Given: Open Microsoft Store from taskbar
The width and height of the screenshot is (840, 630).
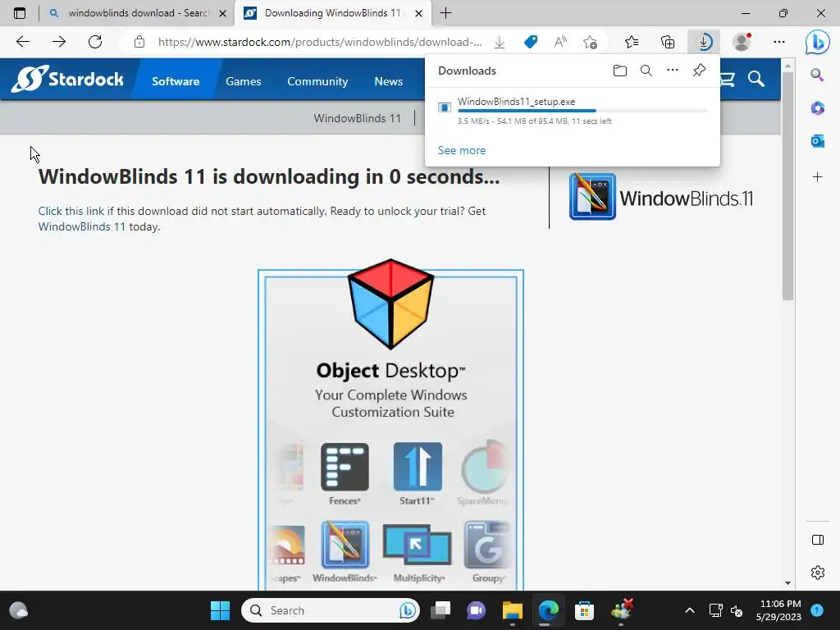Looking at the screenshot, I should click(x=584, y=610).
